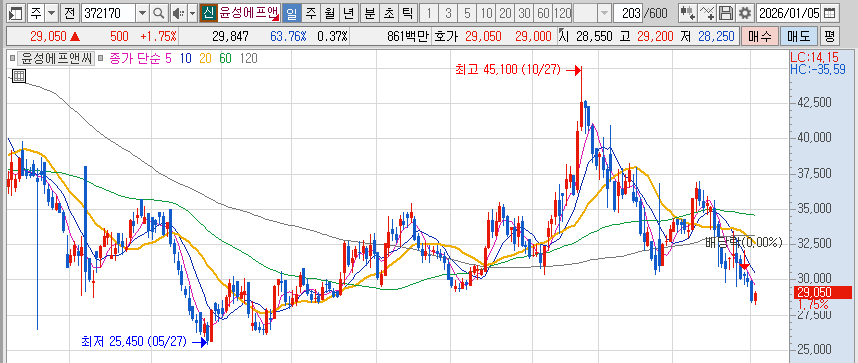Viewport: 858px width, 363px height.
Task: Click the speaker sound alert icon
Action: pyautogui.click(x=178, y=13)
